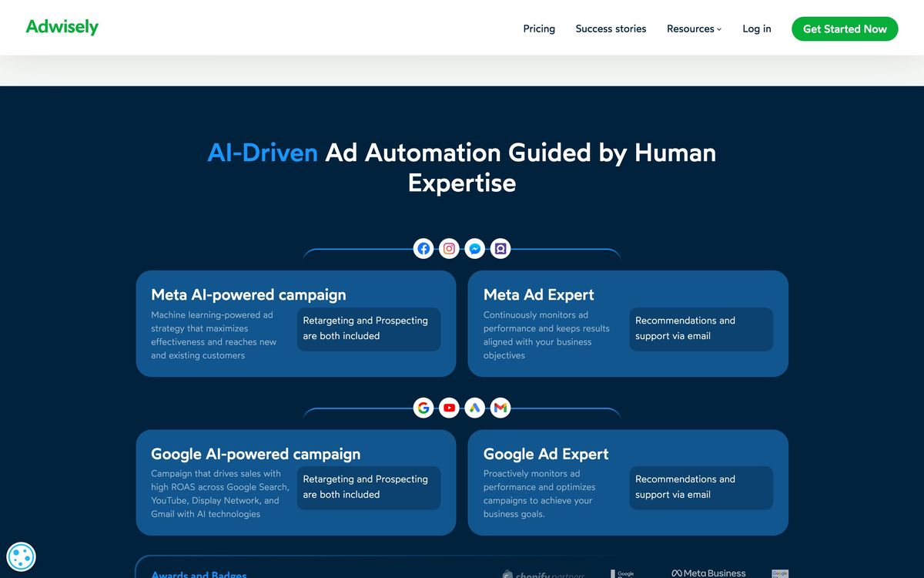Click Retargeting and Prospecting box in Google card
This screenshot has width=924, height=578.
pyautogui.click(x=369, y=488)
